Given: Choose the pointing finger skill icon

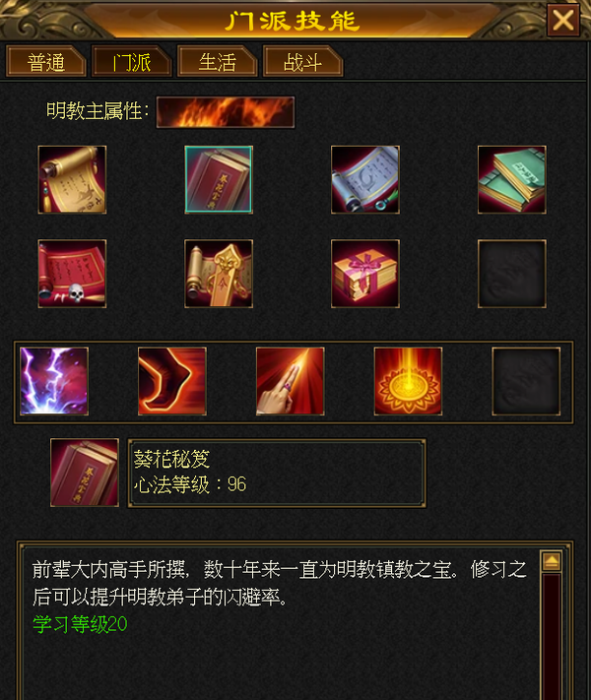Looking at the screenshot, I should (x=291, y=381).
